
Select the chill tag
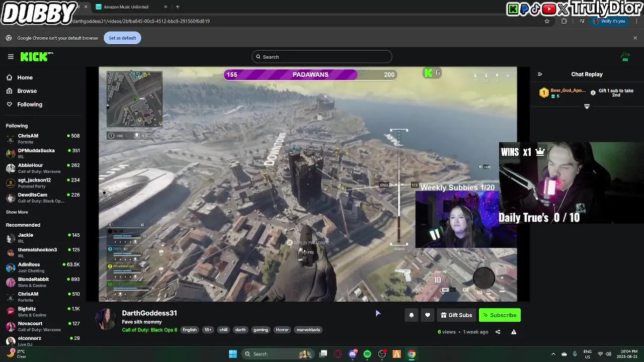223,330
